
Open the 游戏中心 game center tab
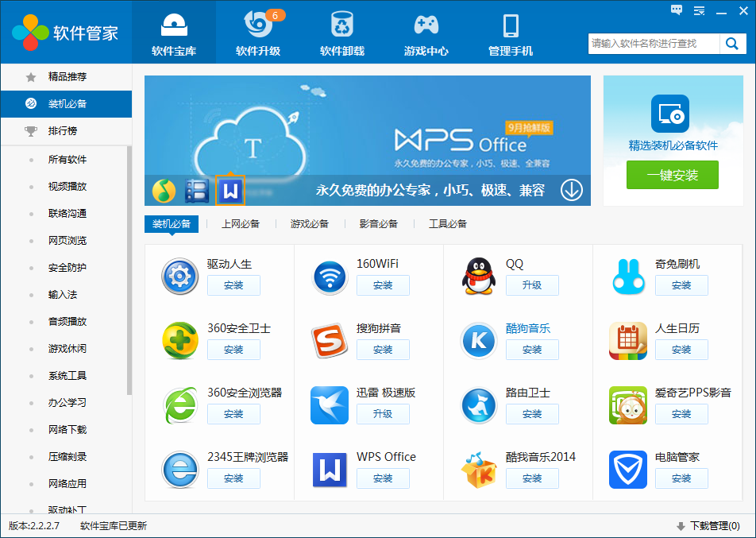(x=426, y=33)
